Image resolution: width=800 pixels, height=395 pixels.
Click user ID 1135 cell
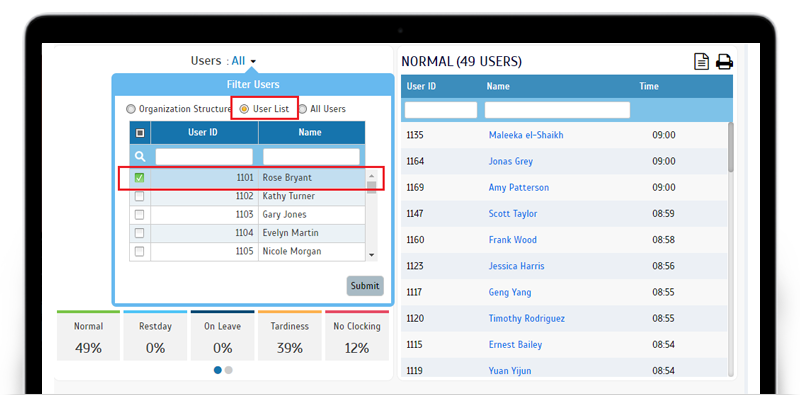[415, 135]
